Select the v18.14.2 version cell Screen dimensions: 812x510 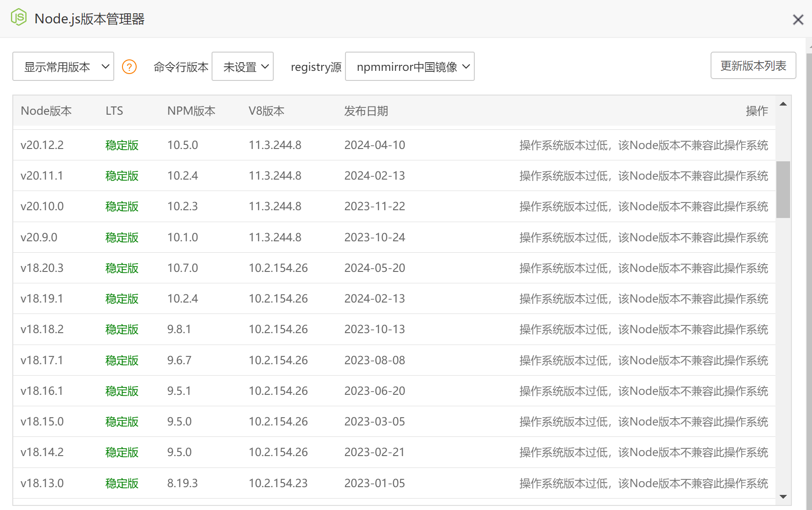click(42, 452)
